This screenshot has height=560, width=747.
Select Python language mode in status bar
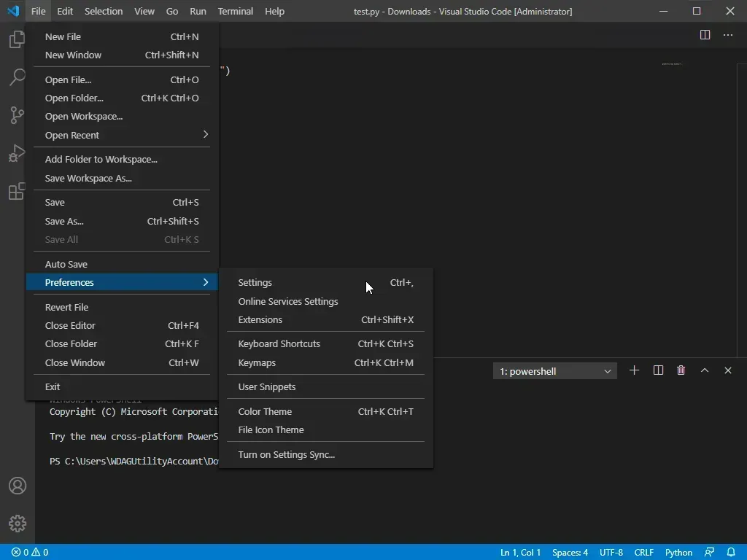[678, 553]
